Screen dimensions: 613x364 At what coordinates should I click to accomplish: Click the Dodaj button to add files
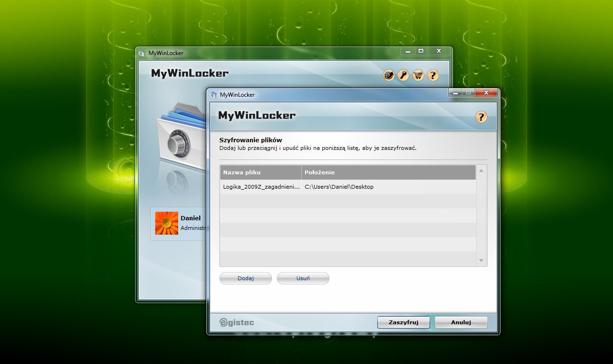coord(246,278)
